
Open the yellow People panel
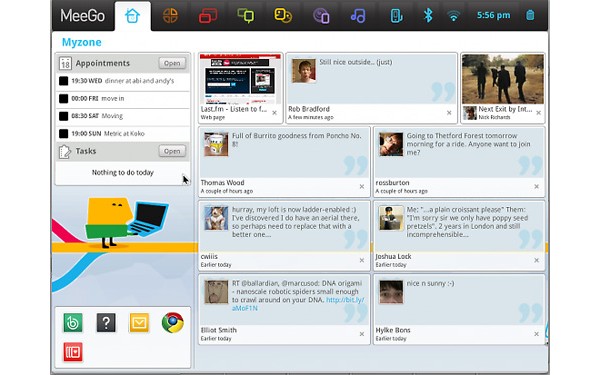[x=283, y=16]
